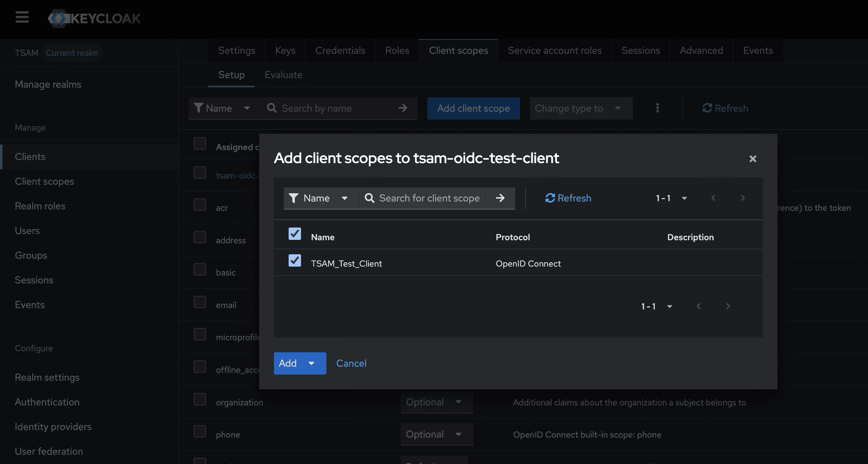
Task: Toggle the basic row checkbox
Action: 200,270
